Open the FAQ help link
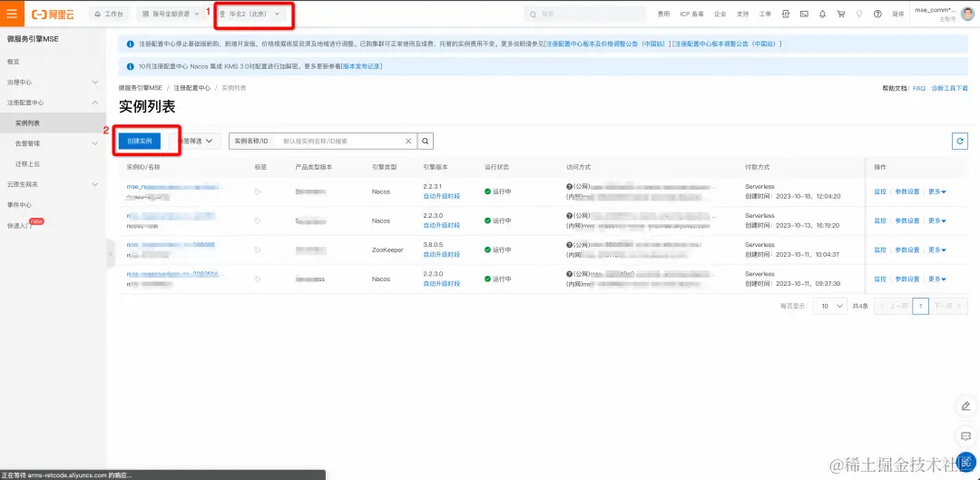980x480 pixels. [x=918, y=89]
